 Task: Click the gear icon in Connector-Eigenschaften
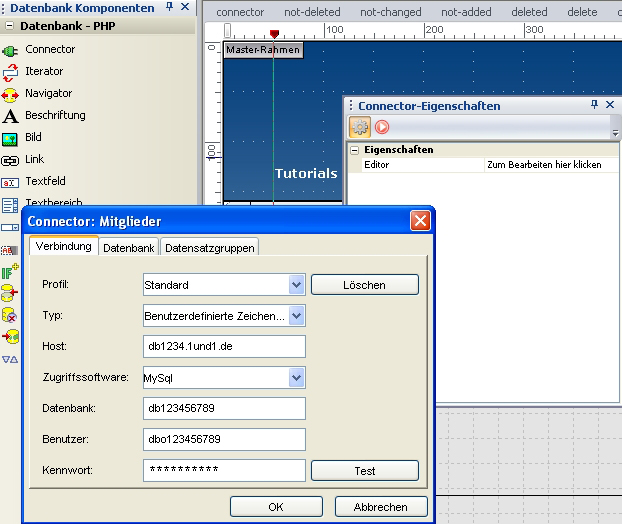pos(360,127)
